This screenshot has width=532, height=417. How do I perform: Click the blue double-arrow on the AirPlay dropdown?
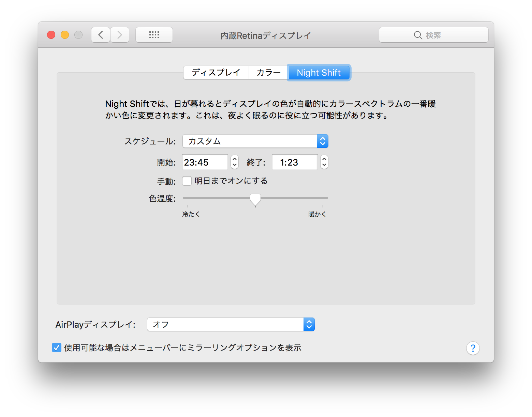pyautogui.click(x=309, y=324)
